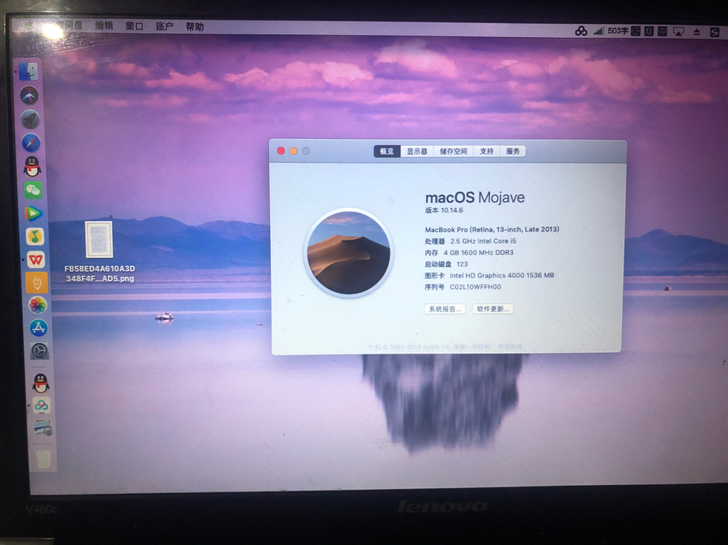Screen dimensions: 728x545
Task: Open Photos colorful flower icon
Action: (38, 305)
